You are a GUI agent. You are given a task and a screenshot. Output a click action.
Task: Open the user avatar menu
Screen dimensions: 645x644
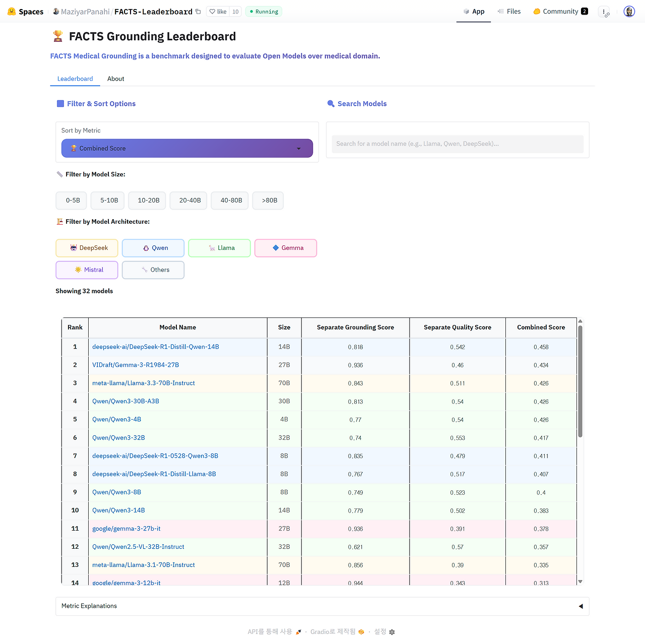tap(629, 11)
